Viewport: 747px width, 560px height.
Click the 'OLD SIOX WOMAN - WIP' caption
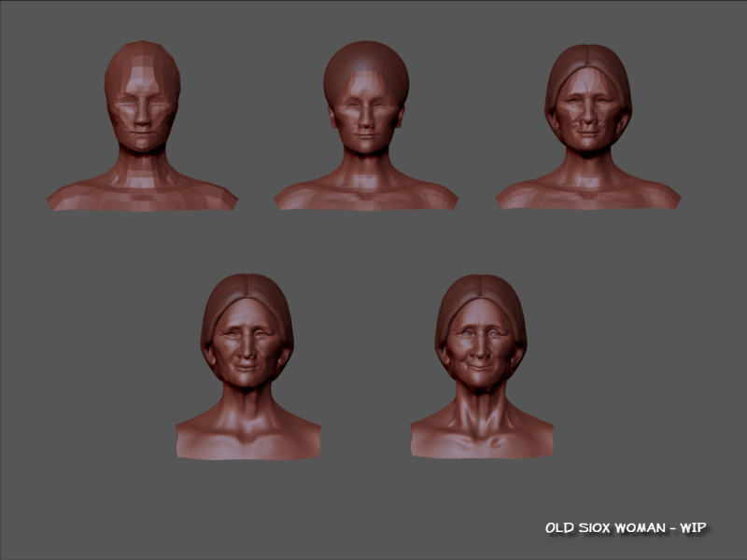click(625, 528)
